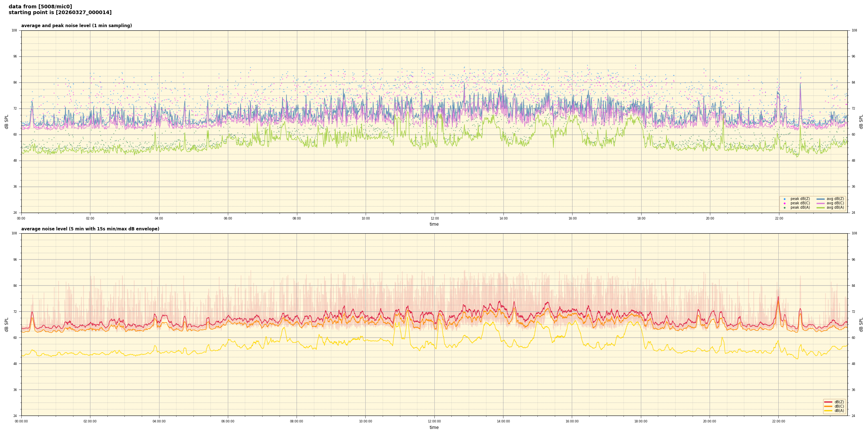Click the orange dB(C) legend entry in bottom chart
The width and height of the screenshot is (868, 434).
tap(828, 406)
